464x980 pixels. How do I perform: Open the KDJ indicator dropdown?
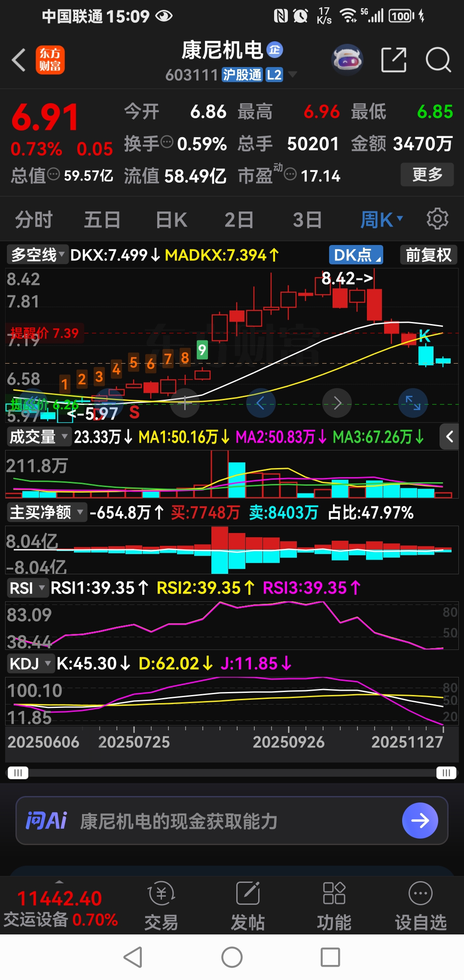30,663
